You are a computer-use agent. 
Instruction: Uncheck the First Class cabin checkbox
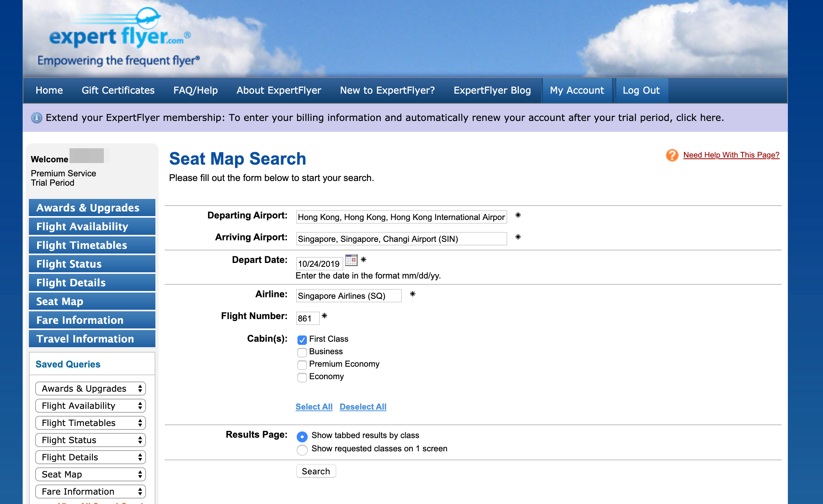302,340
